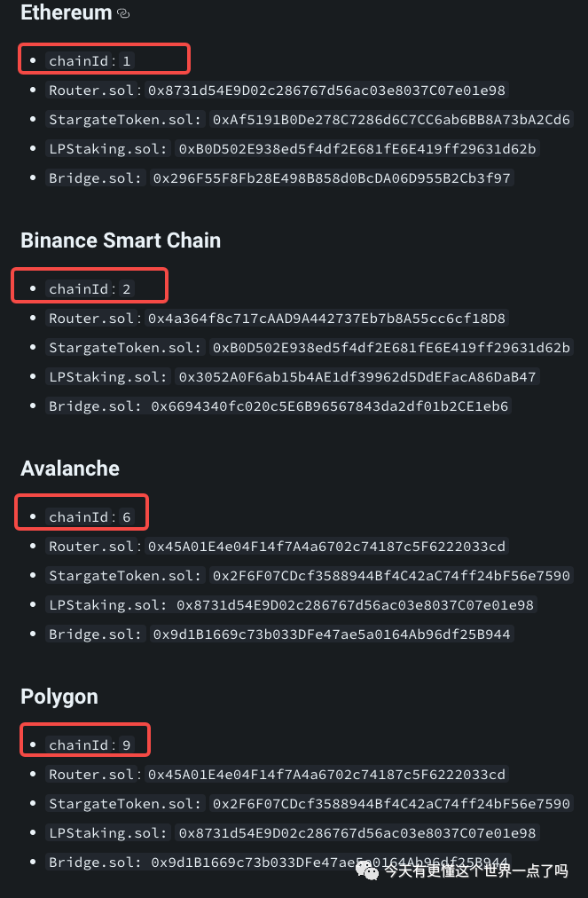Select the Avalanche chainId: 6 entry
Screen dimensions: 588x898
coord(90,516)
